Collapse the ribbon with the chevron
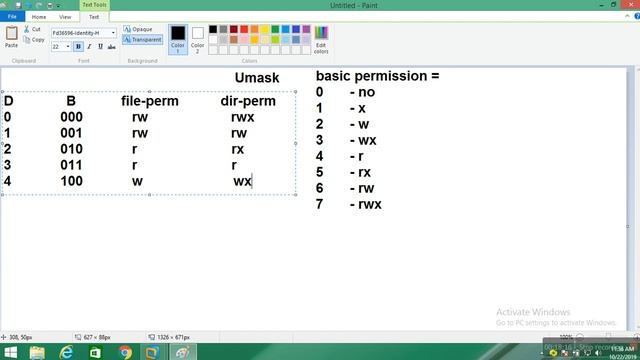 (627, 16)
